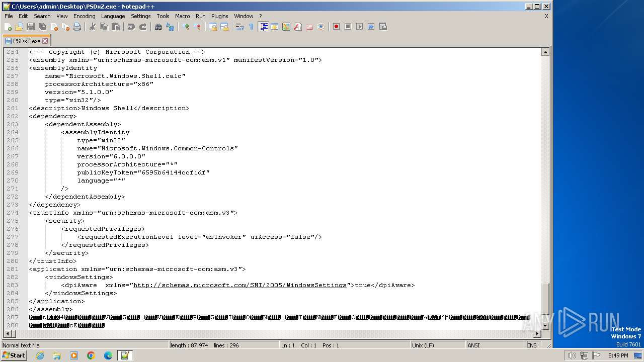Open the Folder as Workspace icon
Image resolution: width=644 pixels, height=362 pixels.
pyautogui.click(x=309, y=27)
